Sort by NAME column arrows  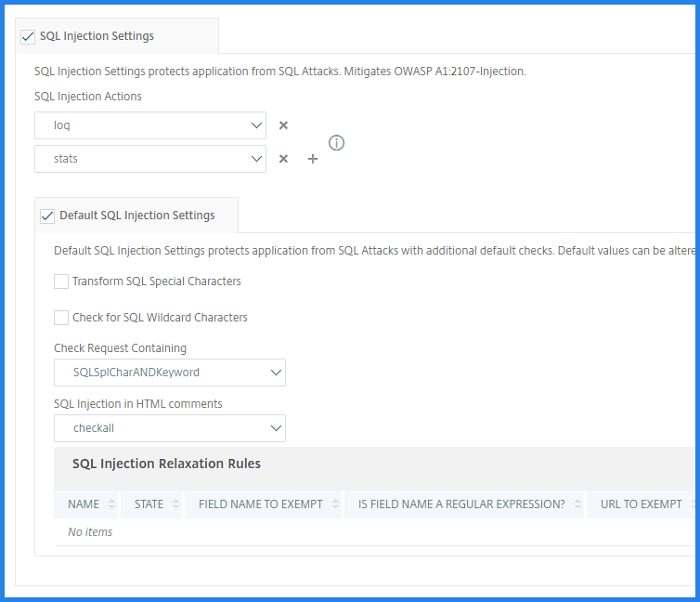[112, 504]
